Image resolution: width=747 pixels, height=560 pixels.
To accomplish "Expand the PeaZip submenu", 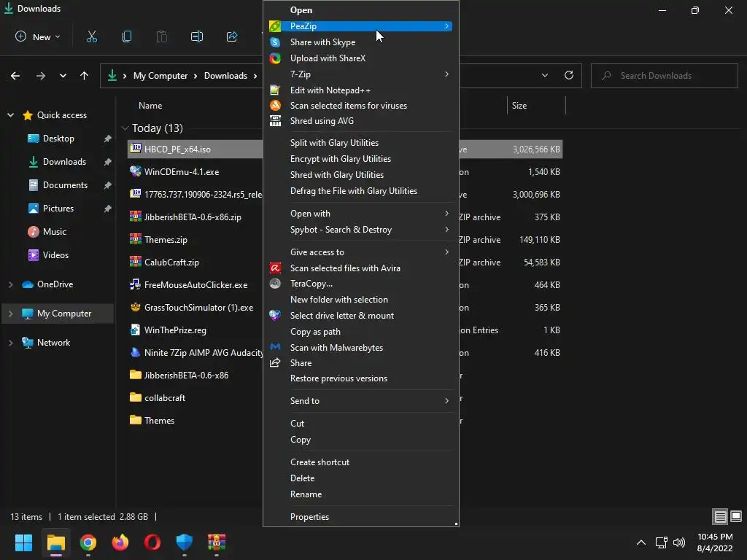I will click(446, 26).
